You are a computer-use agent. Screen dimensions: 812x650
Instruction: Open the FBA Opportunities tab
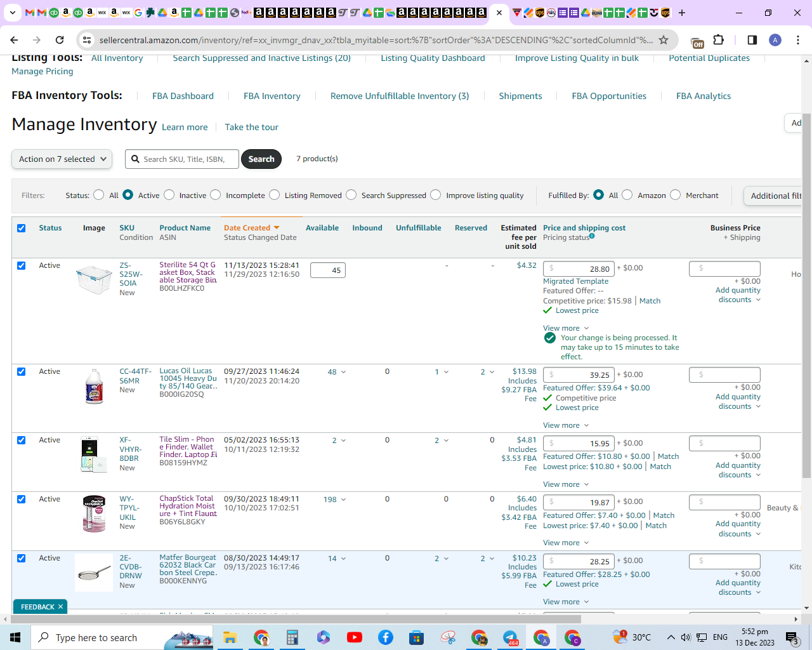[x=609, y=96]
